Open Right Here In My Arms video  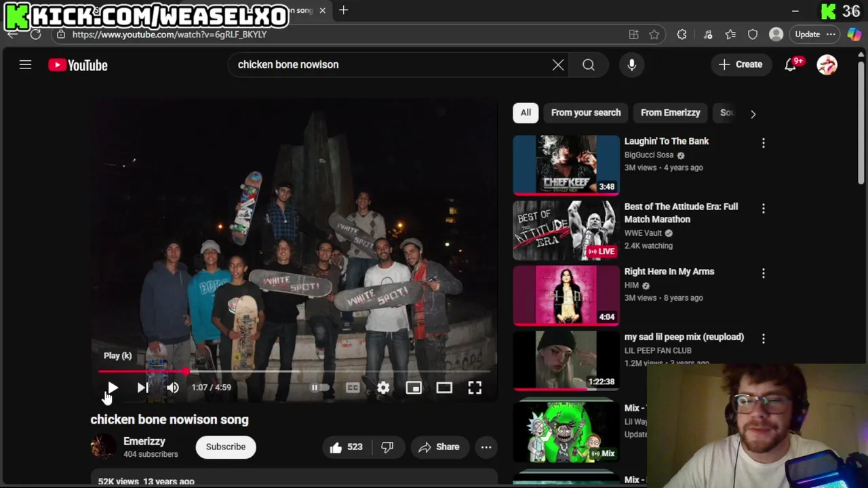(669, 271)
